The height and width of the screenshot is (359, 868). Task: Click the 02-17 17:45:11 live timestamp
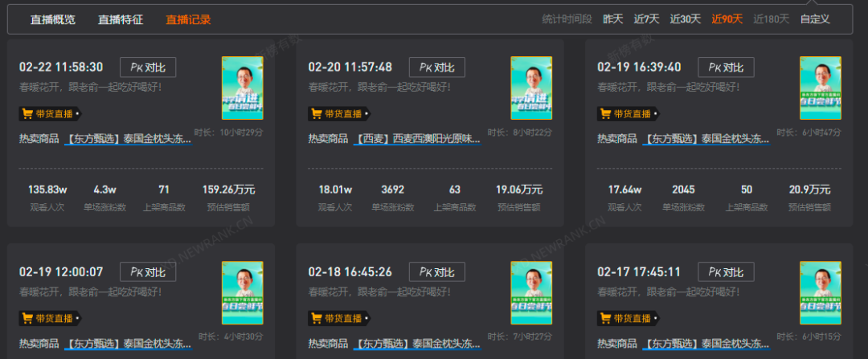pos(639,272)
